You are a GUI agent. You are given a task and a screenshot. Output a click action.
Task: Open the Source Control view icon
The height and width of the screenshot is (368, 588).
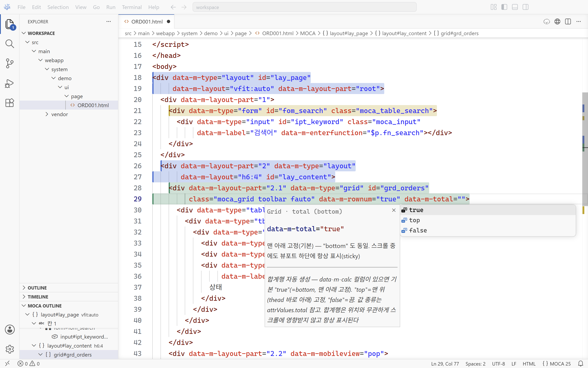[x=10, y=64]
